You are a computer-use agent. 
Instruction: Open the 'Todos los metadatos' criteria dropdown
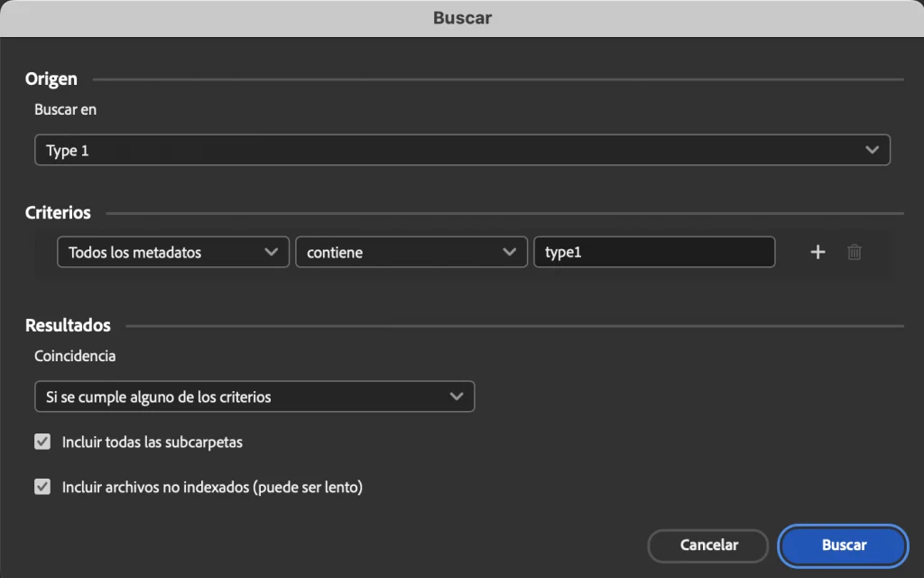click(x=173, y=252)
